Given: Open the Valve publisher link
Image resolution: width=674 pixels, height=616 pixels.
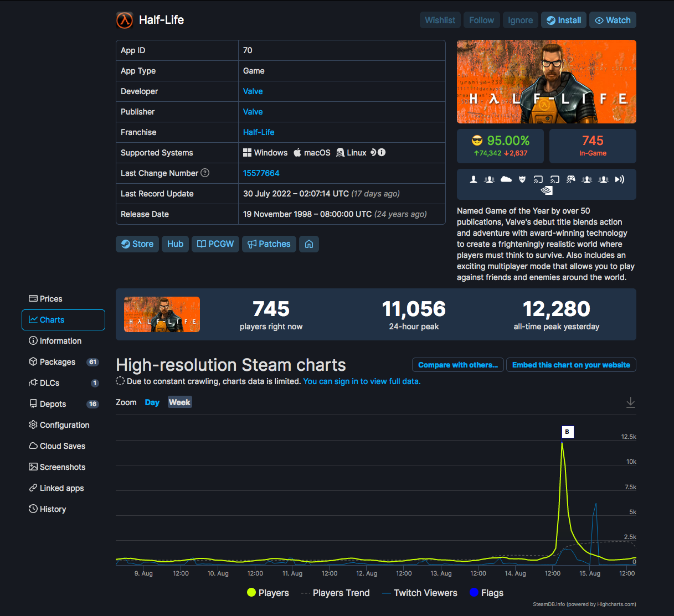Looking at the screenshot, I should [253, 112].
